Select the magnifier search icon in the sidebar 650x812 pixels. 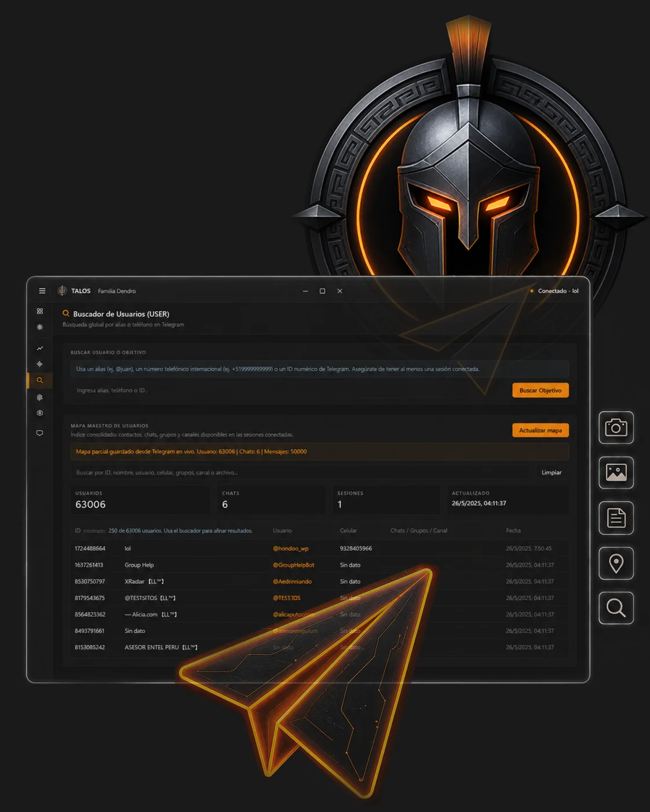point(40,381)
